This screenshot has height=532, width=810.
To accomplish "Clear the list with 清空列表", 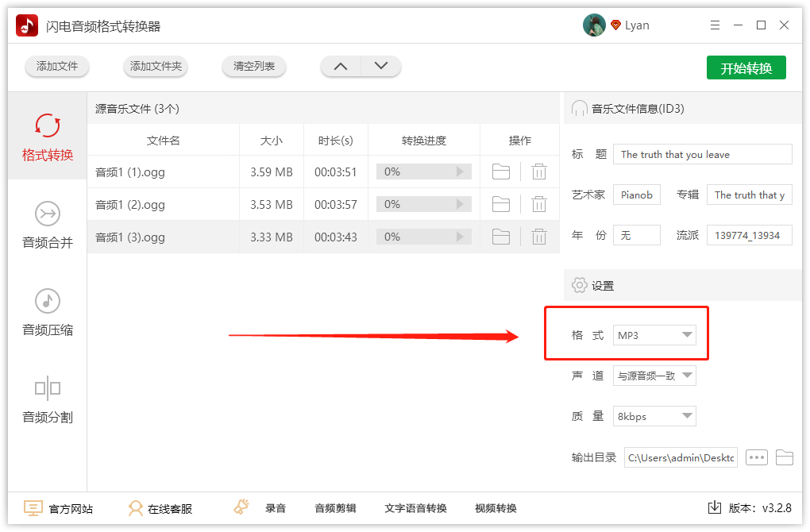I will 253,66.
